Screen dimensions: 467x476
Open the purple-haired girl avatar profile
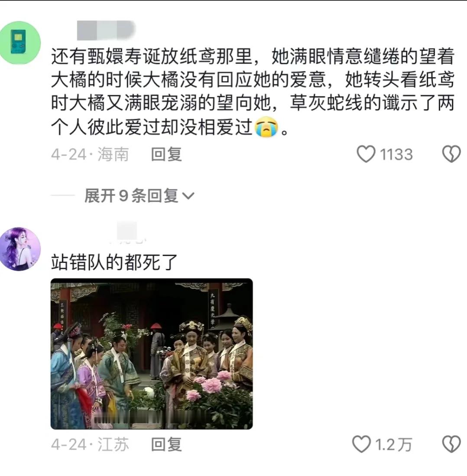tap(19, 249)
